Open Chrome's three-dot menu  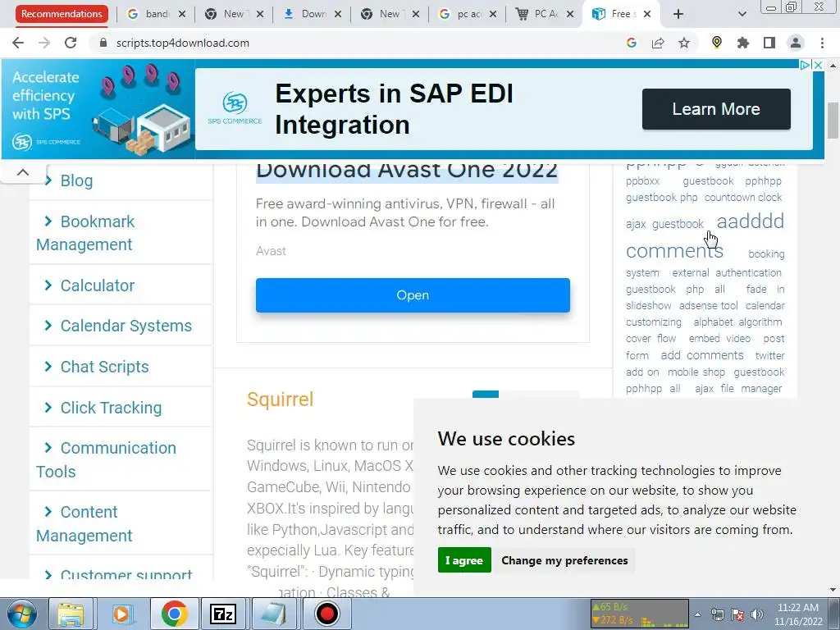click(x=822, y=43)
